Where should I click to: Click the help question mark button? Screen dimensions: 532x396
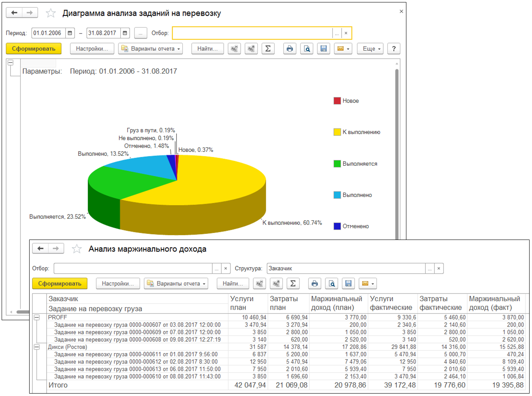coord(393,49)
